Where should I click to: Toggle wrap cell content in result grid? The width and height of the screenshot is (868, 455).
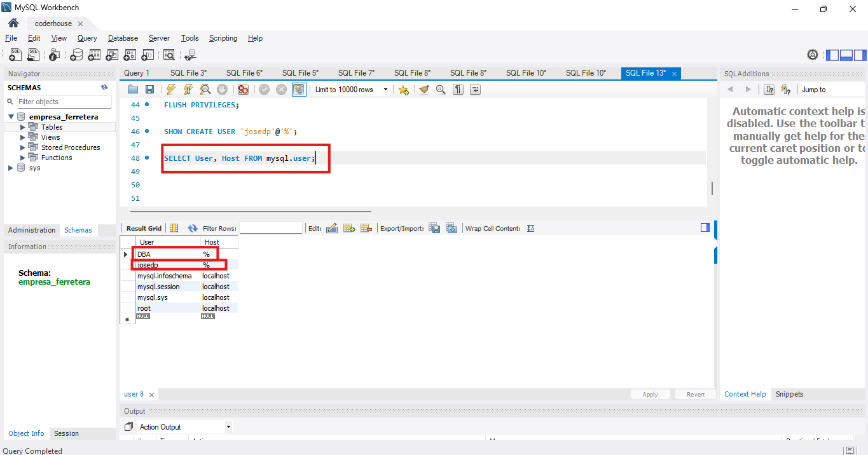pos(531,228)
